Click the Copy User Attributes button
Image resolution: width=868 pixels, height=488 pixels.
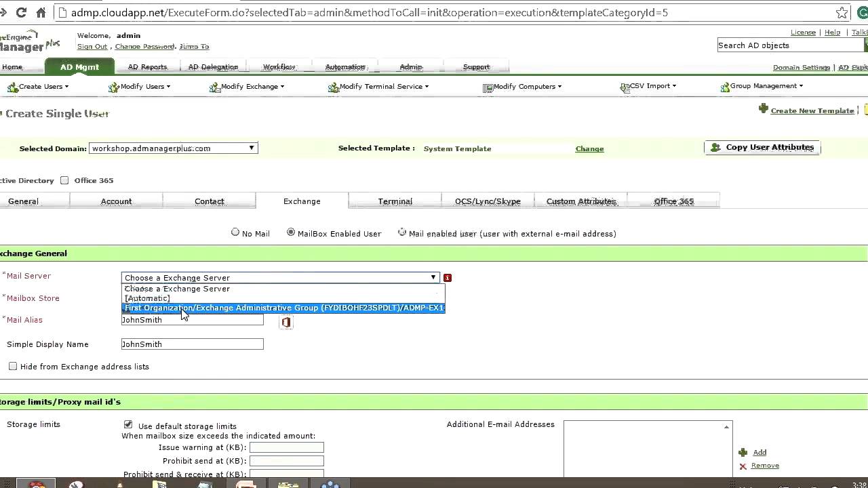(762, 147)
